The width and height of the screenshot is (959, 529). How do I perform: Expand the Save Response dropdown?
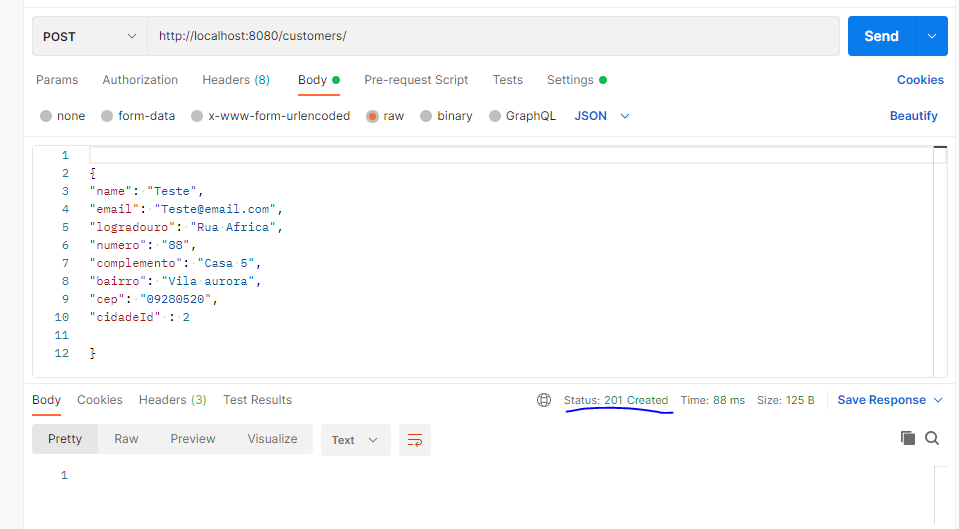coord(938,400)
